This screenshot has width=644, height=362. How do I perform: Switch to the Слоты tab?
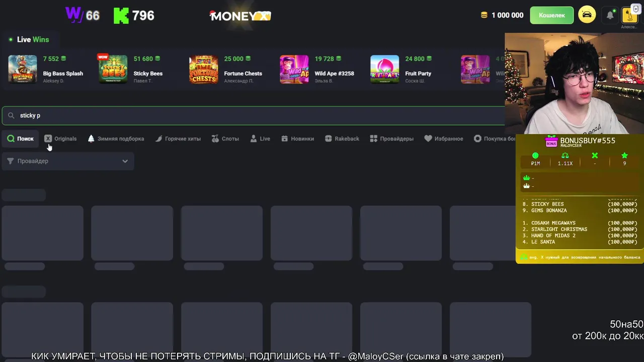point(225,138)
